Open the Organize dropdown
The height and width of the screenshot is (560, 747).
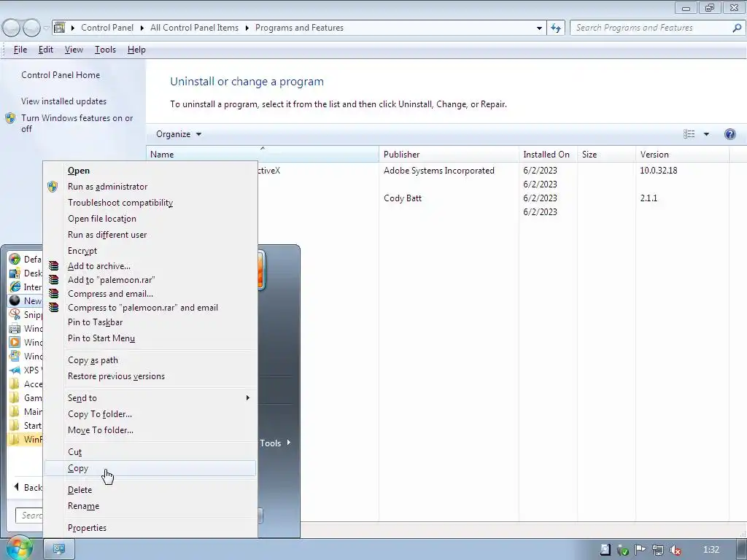click(179, 134)
